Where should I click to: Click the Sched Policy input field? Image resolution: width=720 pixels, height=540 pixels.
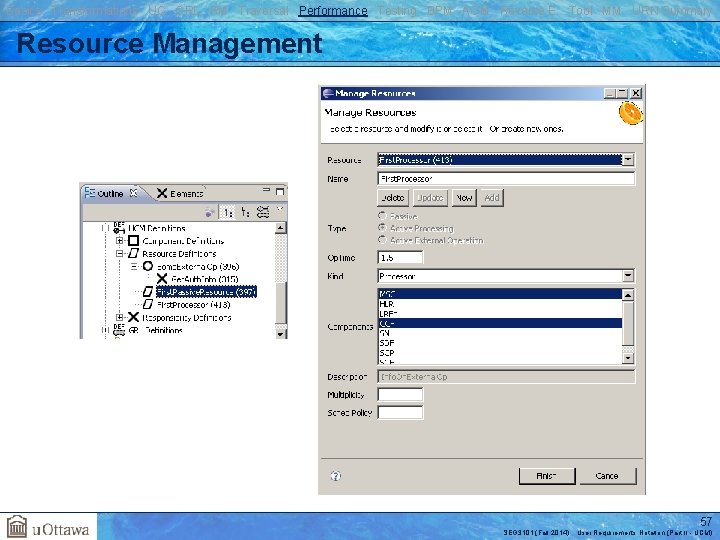(400, 412)
